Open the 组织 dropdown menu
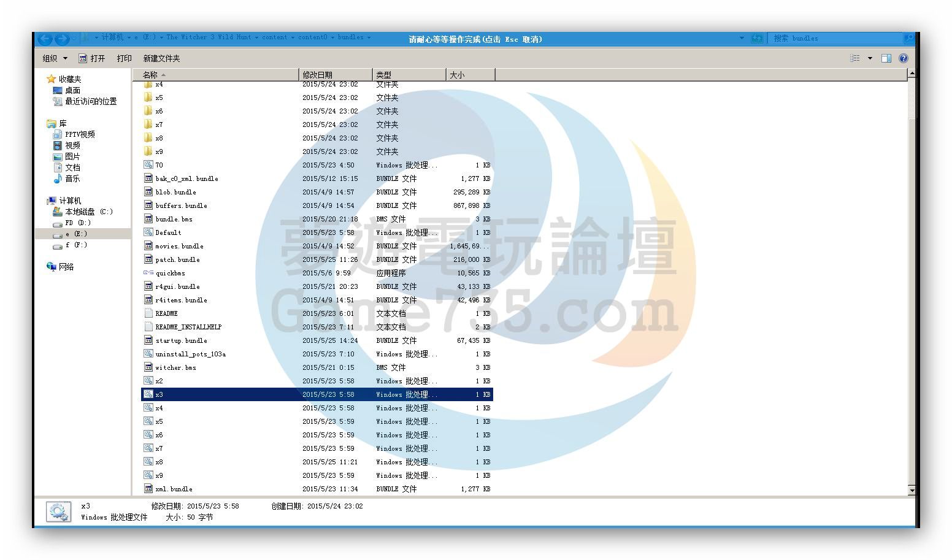This screenshot has width=952, height=560. pos(55,58)
